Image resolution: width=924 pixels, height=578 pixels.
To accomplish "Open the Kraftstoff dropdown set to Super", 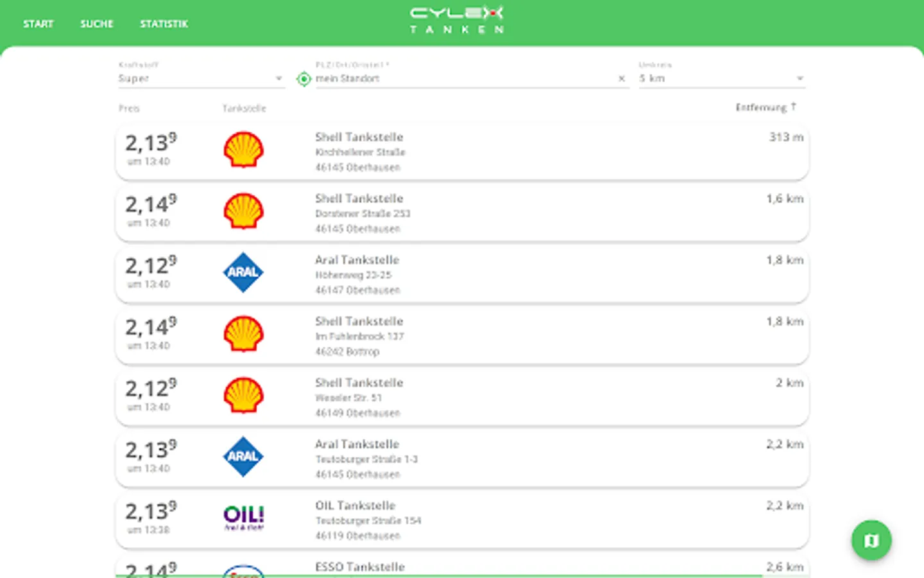I will point(201,78).
